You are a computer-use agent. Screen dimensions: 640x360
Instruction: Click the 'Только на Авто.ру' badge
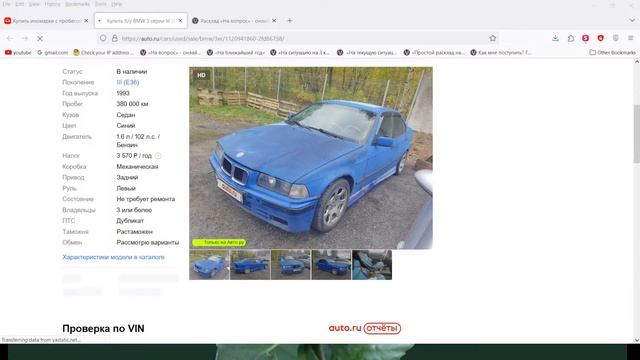219,242
